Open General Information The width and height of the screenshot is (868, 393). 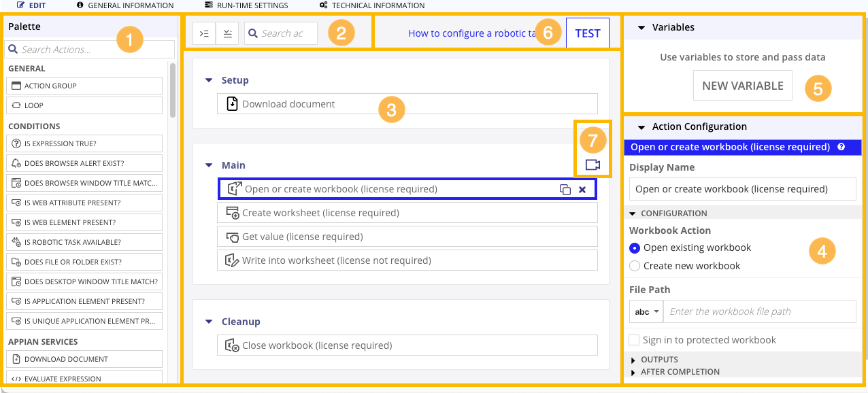pyautogui.click(x=124, y=5)
